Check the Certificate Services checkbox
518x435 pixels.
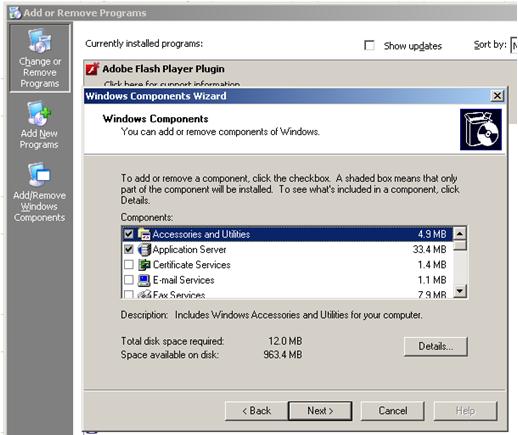click(x=129, y=265)
